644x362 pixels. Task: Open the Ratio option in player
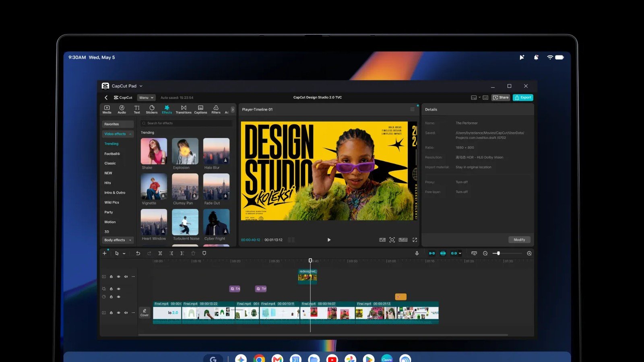point(403,240)
